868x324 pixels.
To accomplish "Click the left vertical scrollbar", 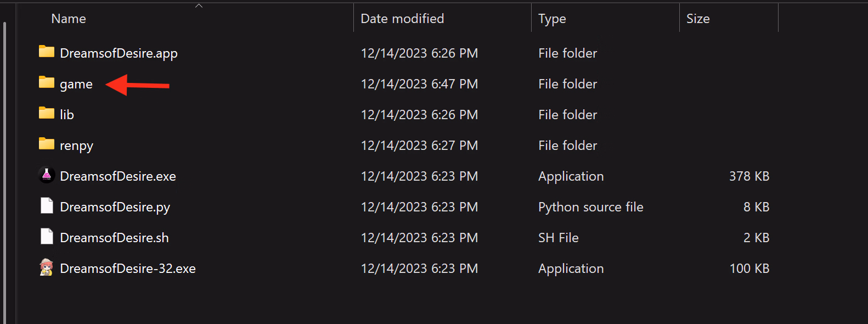I will click(5, 165).
